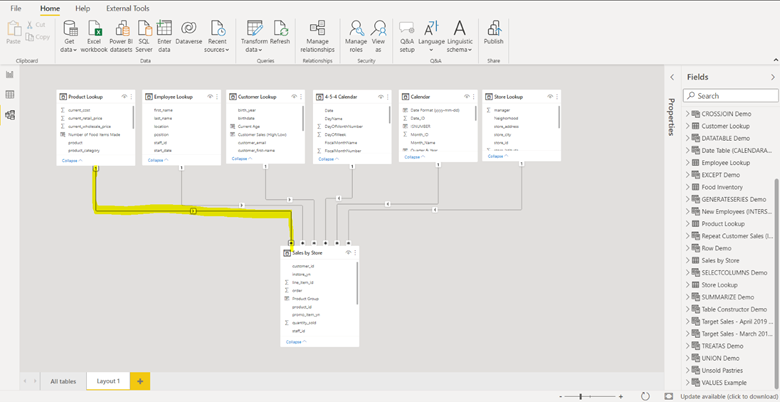Toggle visibility of Product Lookup table
The height and width of the screenshot is (402, 780).
124,97
